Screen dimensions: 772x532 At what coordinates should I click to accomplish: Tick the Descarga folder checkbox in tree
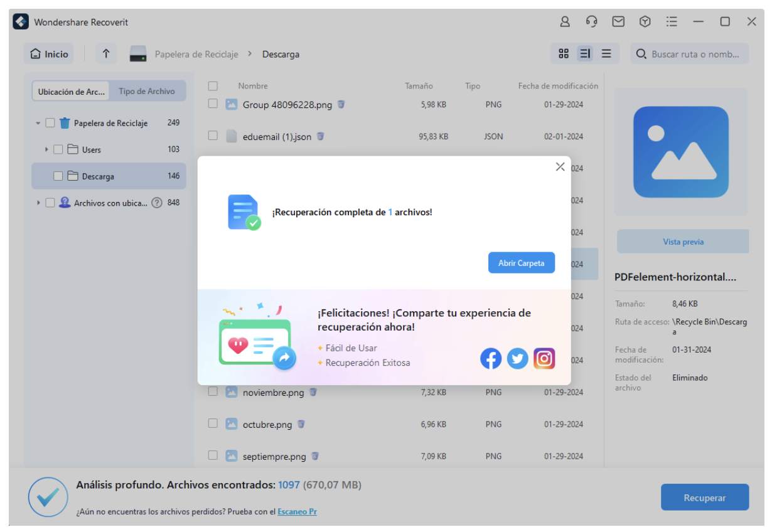click(x=58, y=176)
